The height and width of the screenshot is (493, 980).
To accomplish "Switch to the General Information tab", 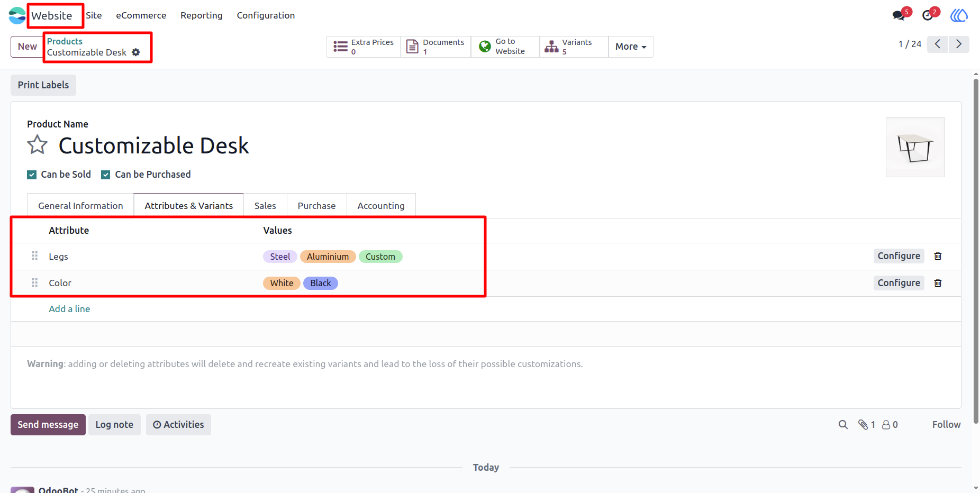I will pos(80,206).
